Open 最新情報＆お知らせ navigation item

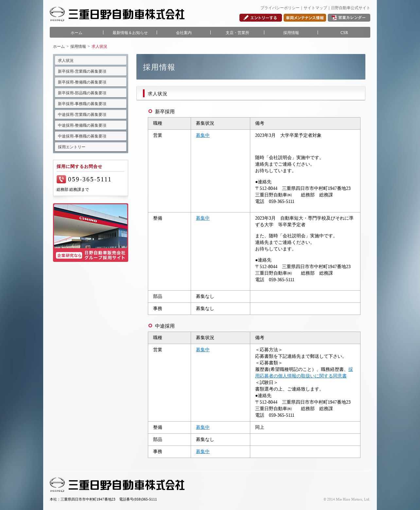click(x=130, y=33)
